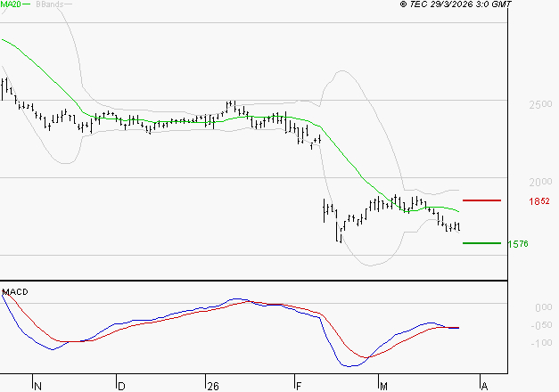
Task: Click the MACD -100 axis label
Action: 541,343
